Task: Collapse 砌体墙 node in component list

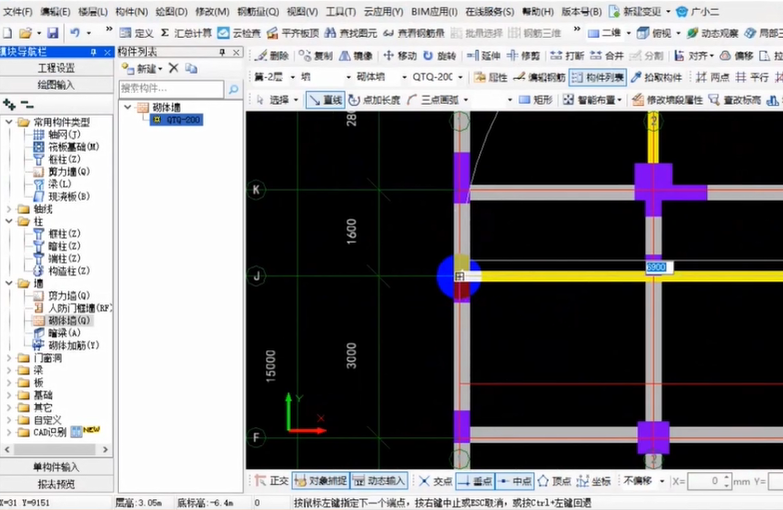Action: (x=128, y=107)
